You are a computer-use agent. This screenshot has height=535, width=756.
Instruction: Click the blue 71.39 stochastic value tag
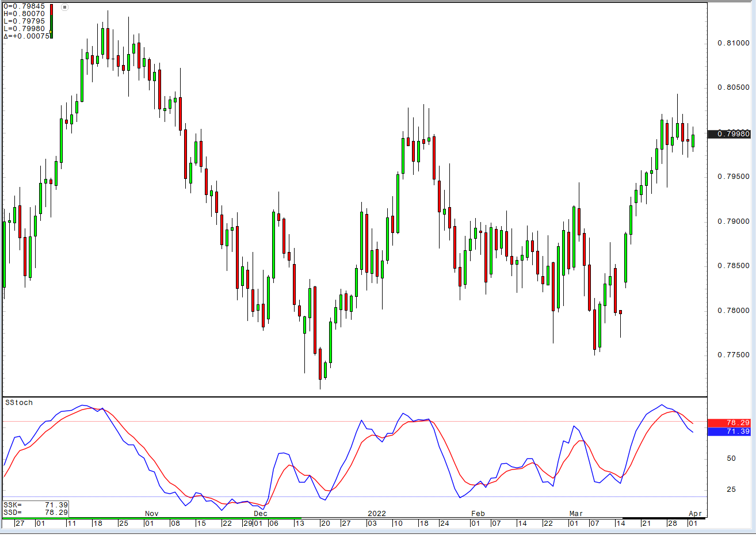730,431
